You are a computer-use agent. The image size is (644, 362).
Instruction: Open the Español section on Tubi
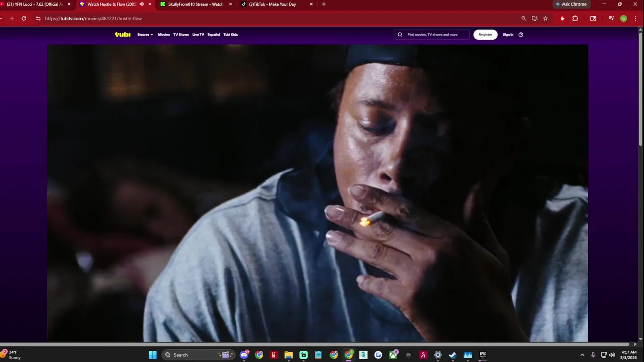[x=214, y=35]
